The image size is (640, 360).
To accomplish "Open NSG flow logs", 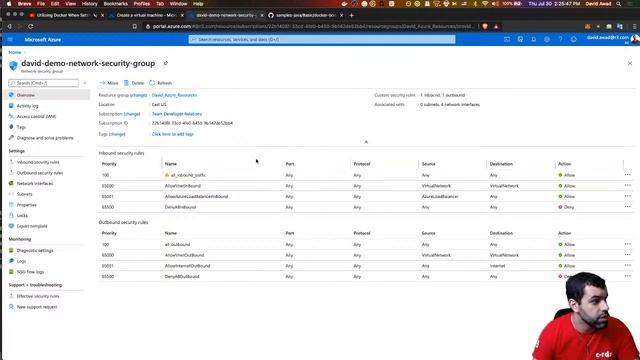I will pos(30,271).
